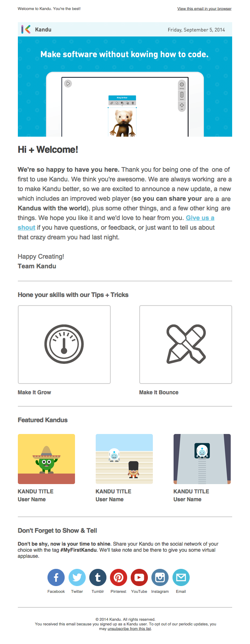This screenshot has height=644, width=250.
Task: Open the Twitter social icon
Action: pyautogui.click(x=77, y=577)
